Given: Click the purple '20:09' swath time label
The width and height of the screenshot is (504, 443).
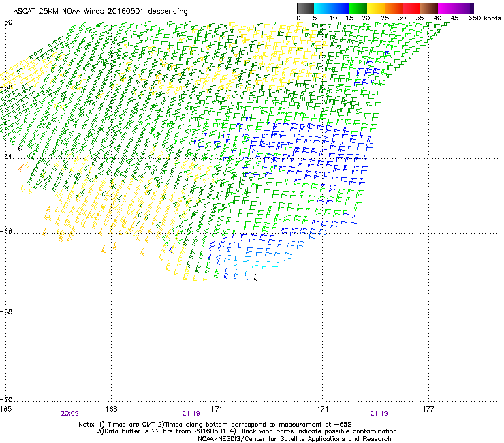Looking at the screenshot, I should point(69,414).
